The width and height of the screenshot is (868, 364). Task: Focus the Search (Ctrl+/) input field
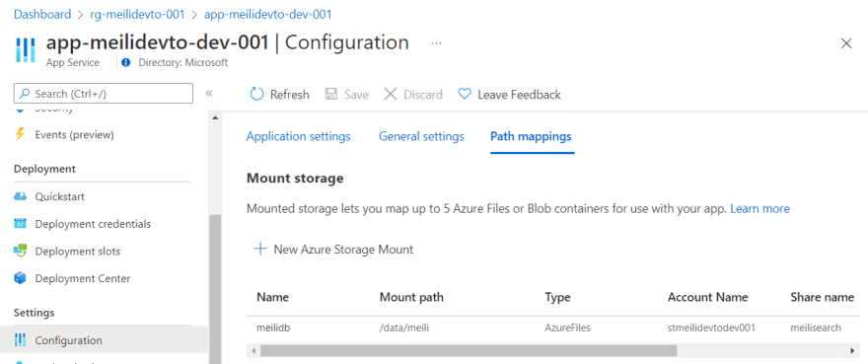[104, 94]
